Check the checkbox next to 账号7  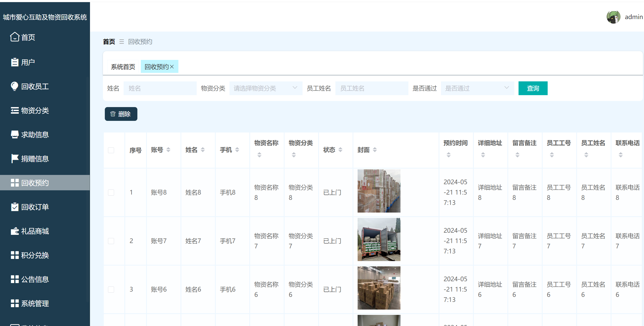[111, 241]
